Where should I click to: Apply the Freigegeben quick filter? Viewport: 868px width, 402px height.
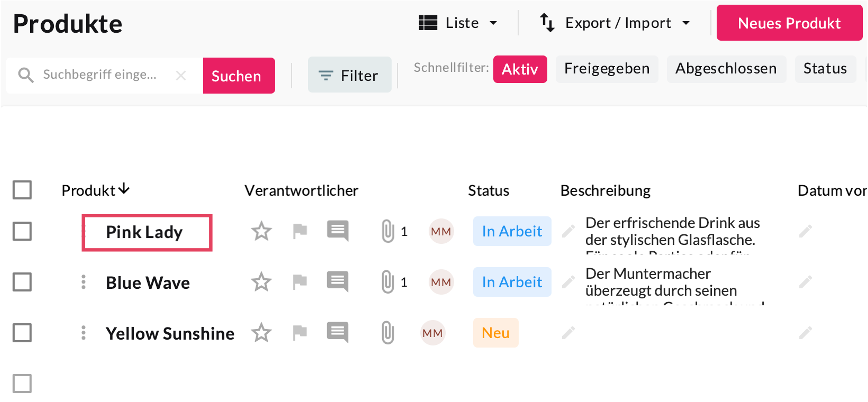607,69
